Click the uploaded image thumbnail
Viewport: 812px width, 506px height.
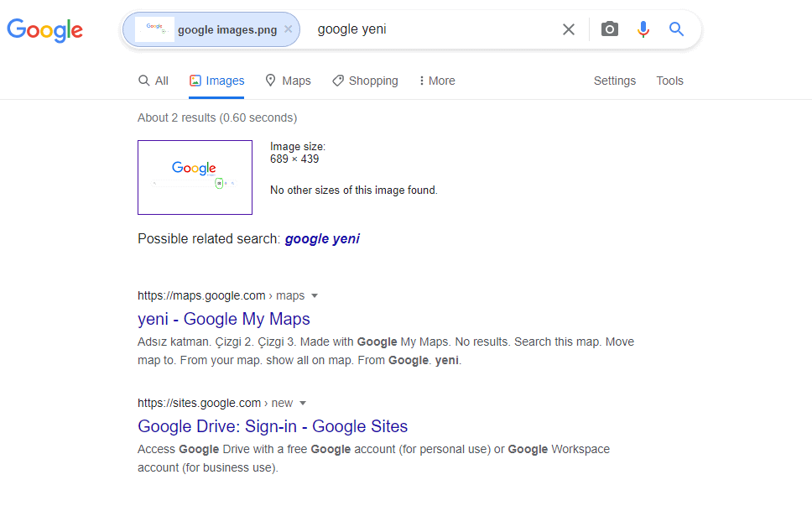pos(195,177)
